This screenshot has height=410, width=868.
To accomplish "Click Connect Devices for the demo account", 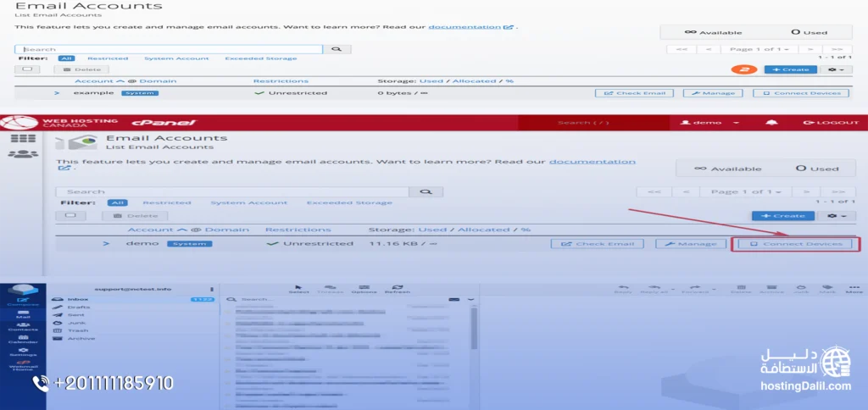I will coord(795,244).
